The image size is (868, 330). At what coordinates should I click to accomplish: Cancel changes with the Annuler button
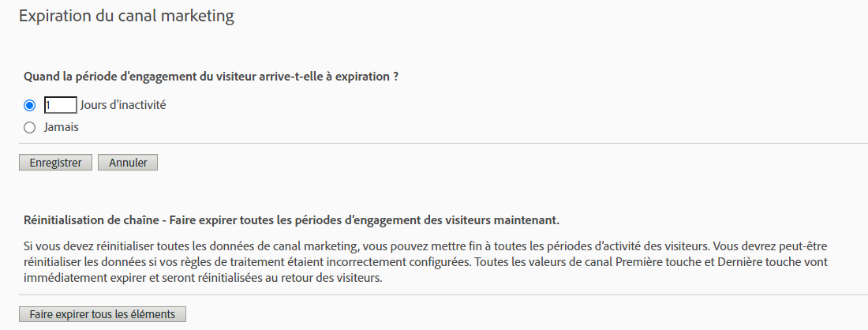[128, 162]
